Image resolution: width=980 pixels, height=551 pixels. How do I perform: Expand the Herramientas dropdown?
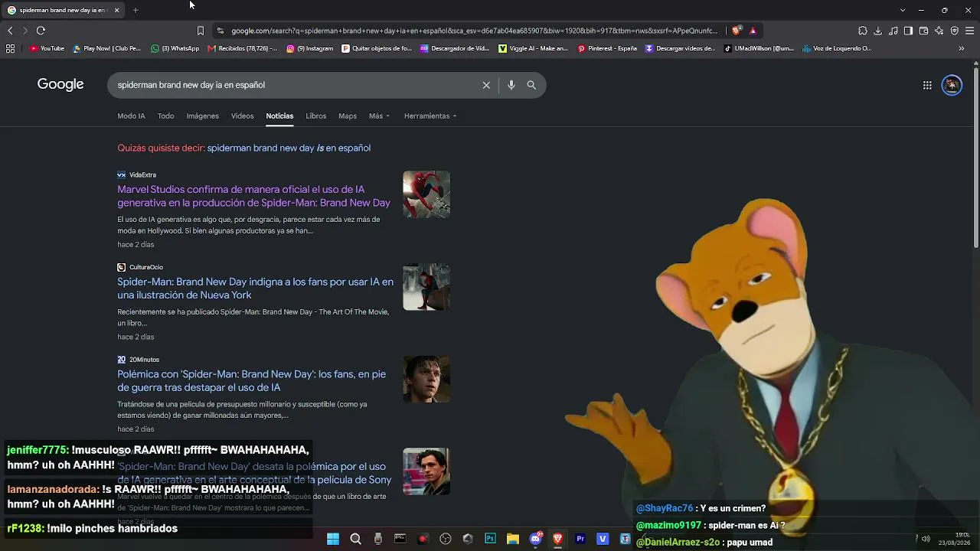[x=430, y=116]
